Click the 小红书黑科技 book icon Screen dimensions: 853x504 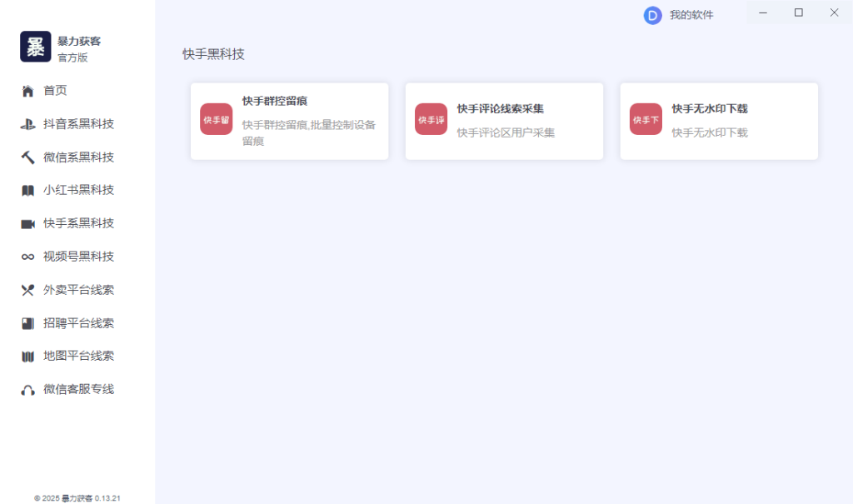(x=27, y=190)
